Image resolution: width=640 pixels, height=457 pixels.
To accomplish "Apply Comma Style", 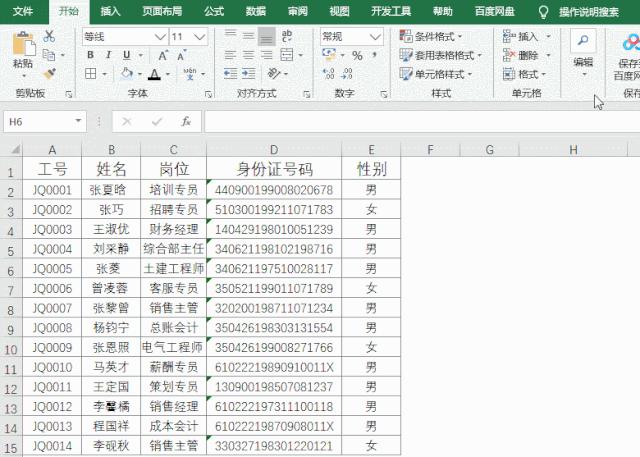I will pos(374,55).
